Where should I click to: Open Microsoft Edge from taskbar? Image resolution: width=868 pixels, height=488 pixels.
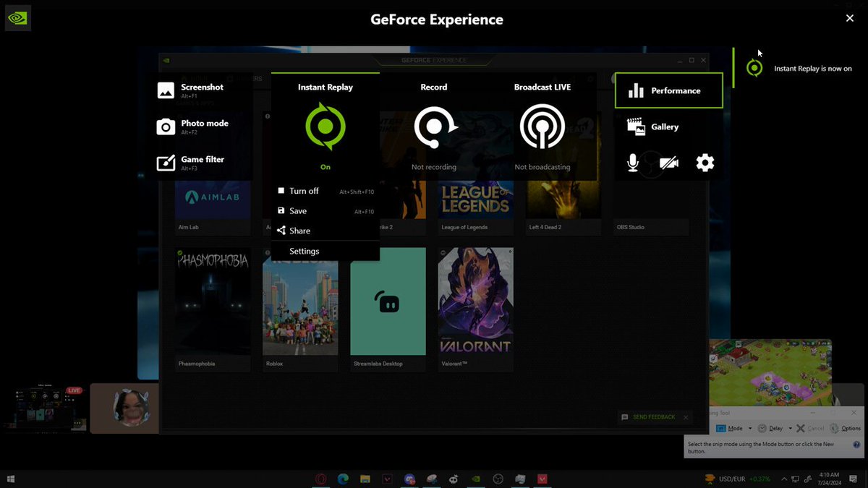tap(343, 479)
